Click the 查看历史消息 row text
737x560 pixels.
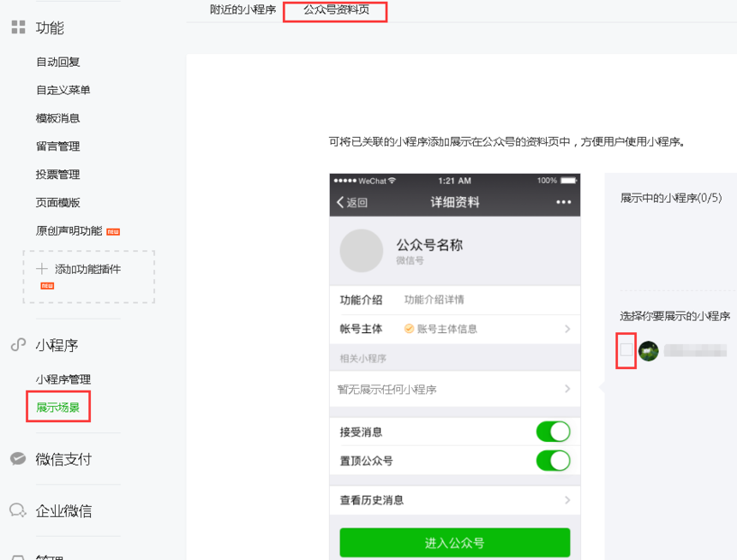[372, 500]
